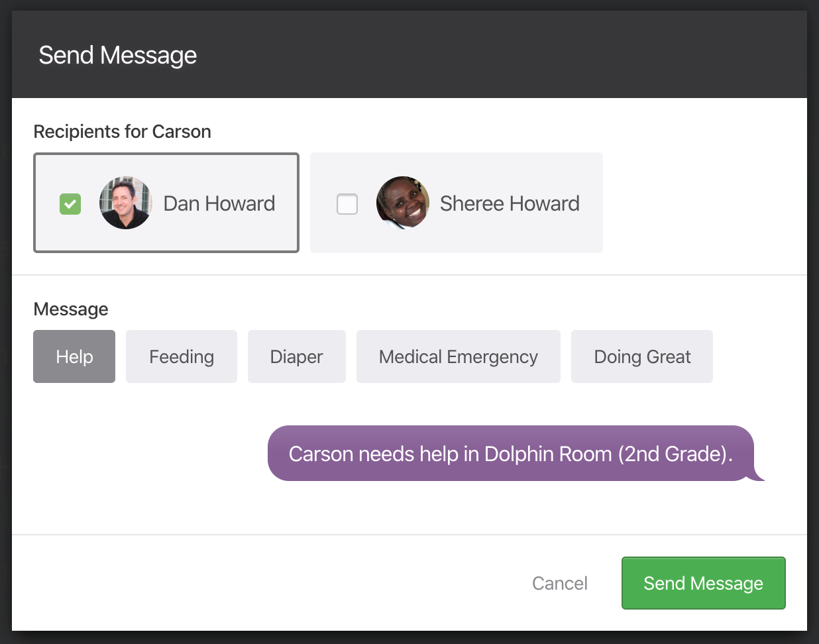Click the Sheree Howard name label
This screenshot has width=819, height=644.
point(509,203)
